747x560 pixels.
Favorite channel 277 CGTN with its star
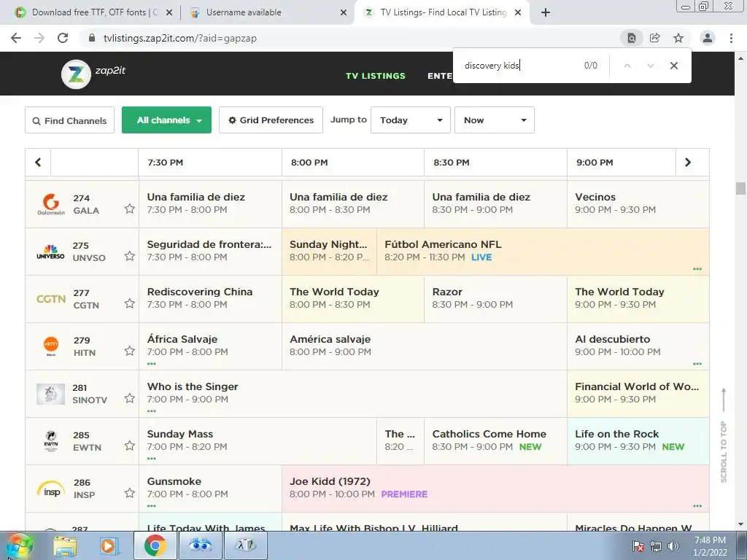[x=129, y=303]
